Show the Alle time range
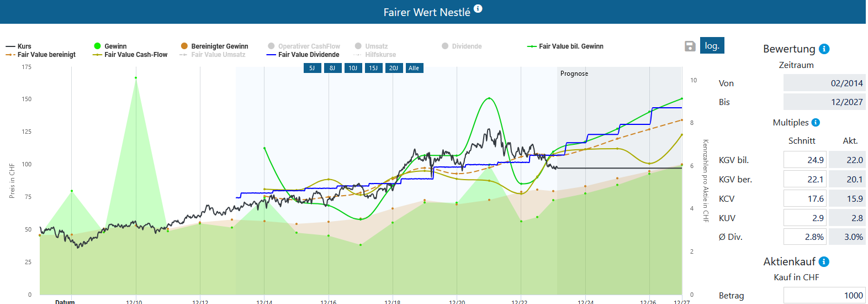The height and width of the screenshot is (304, 868). click(x=414, y=68)
